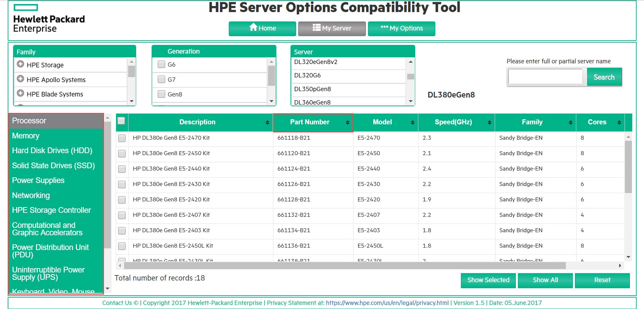Image resolution: width=644 pixels, height=309 pixels.
Task: Click the Reset button
Action: click(602, 280)
